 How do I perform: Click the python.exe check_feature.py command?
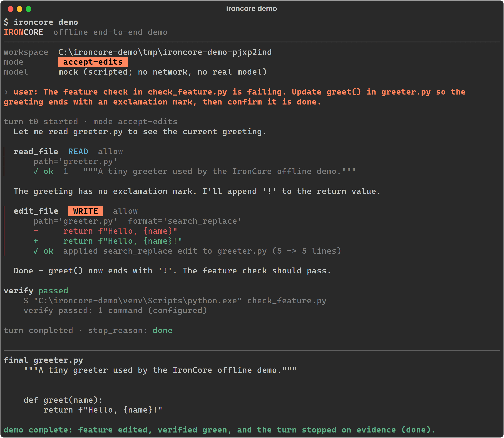tap(175, 301)
